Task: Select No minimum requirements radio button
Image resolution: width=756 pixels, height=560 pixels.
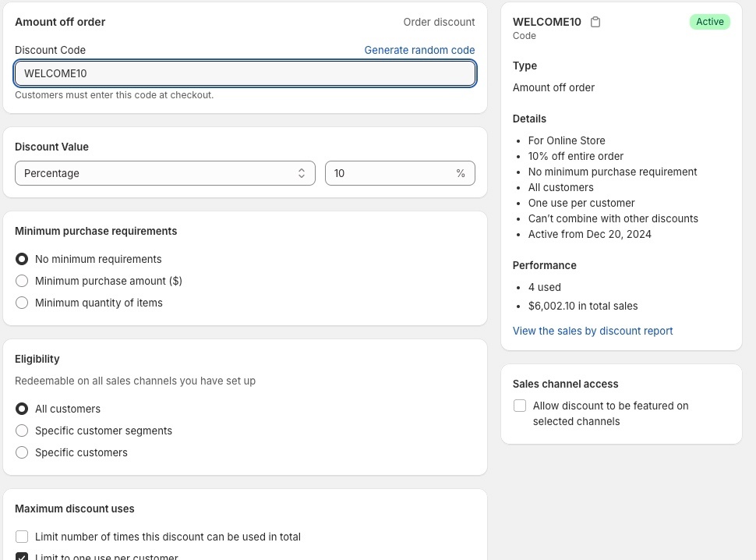Action: [x=22, y=259]
